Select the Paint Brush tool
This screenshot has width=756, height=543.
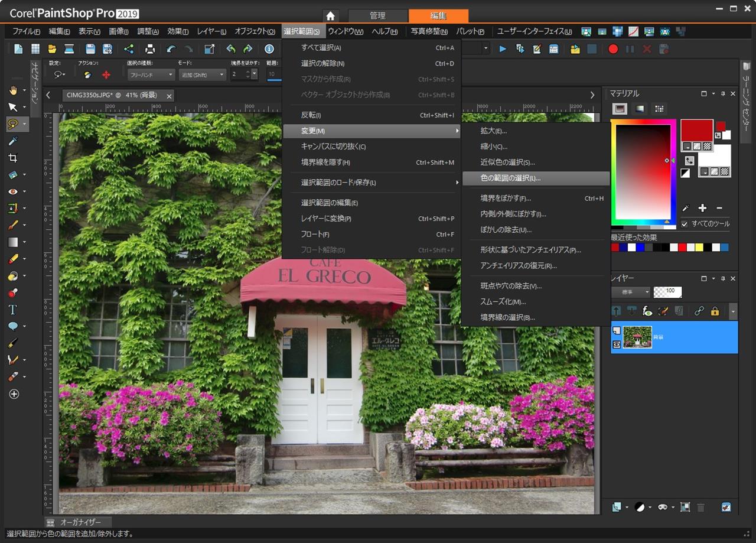point(12,225)
